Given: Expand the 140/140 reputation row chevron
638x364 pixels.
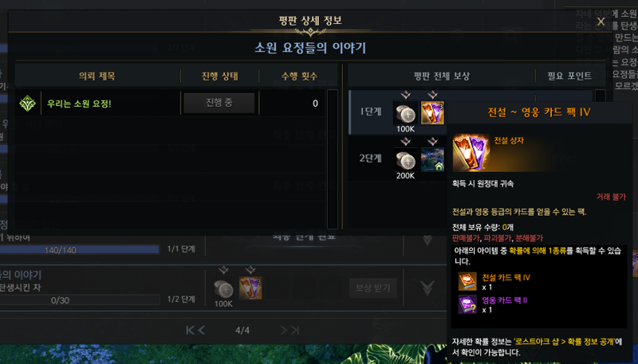Looking at the screenshot, I should coord(427,239).
